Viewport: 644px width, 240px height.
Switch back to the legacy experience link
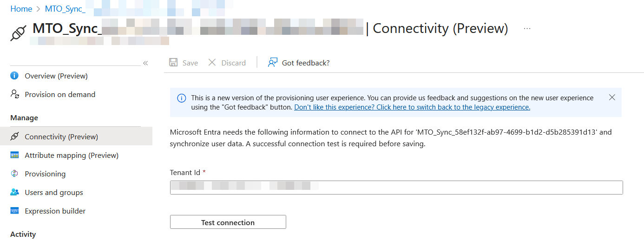pos(412,107)
